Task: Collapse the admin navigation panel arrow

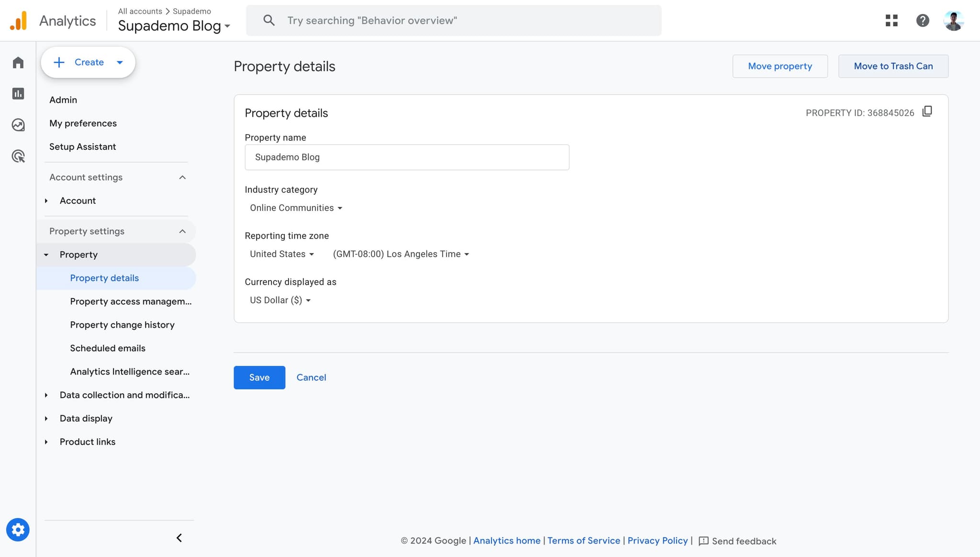Action: tap(179, 538)
